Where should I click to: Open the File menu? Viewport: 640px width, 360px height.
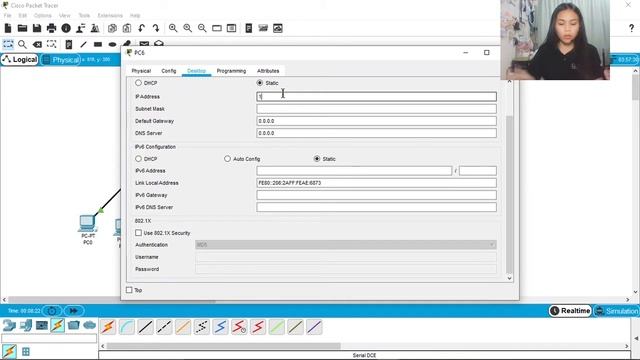7,16
